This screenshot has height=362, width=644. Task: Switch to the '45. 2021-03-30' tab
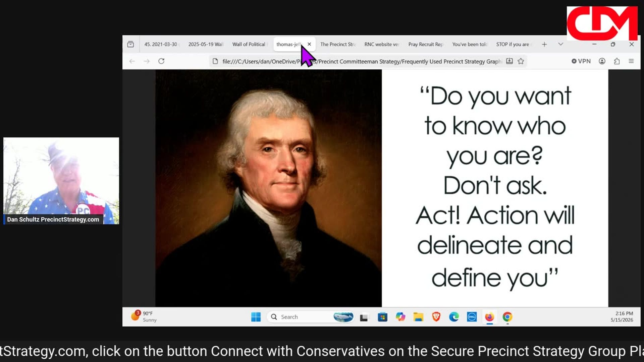click(x=162, y=44)
